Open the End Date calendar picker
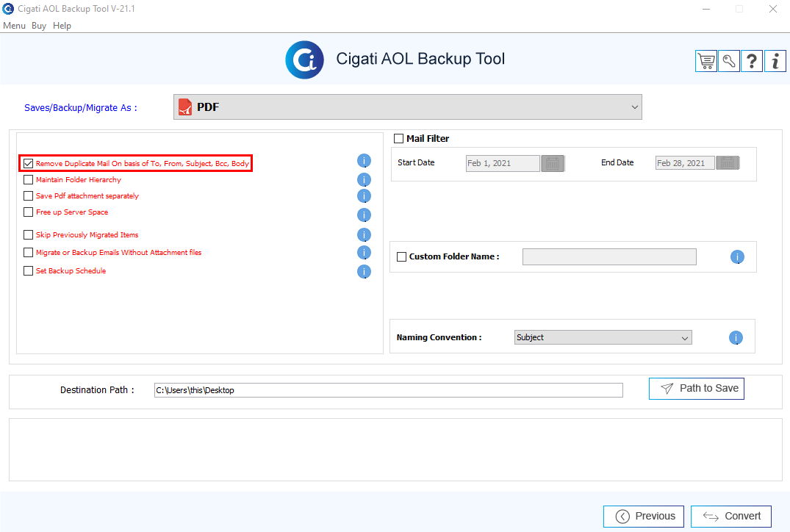Screen dimensions: 790x532 click(728, 162)
